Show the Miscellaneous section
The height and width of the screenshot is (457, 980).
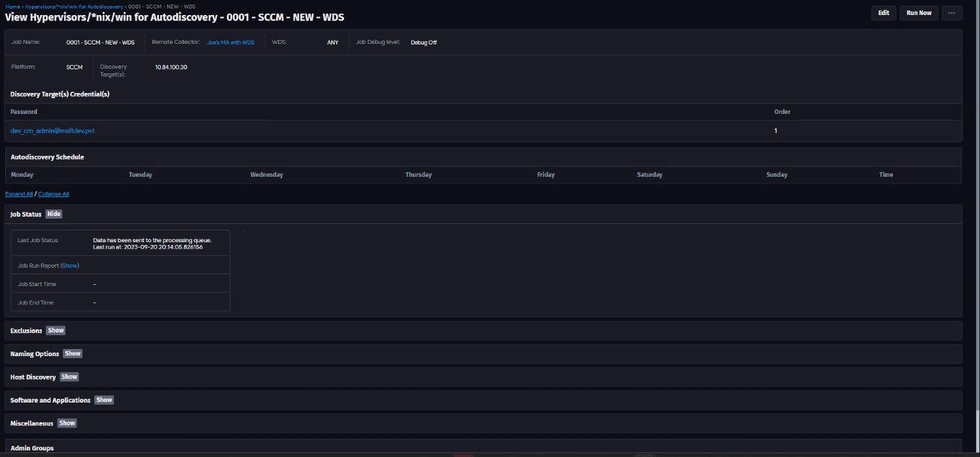click(x=67, y=423)
